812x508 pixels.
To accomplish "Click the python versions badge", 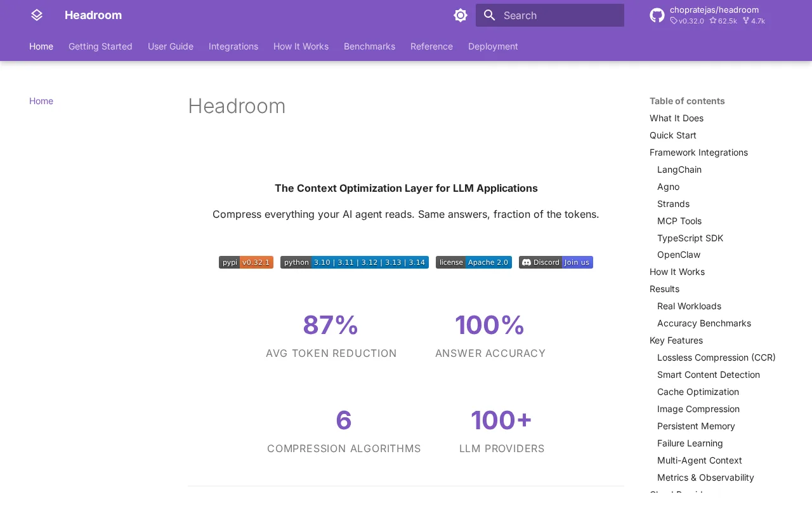I will [355, 262].
